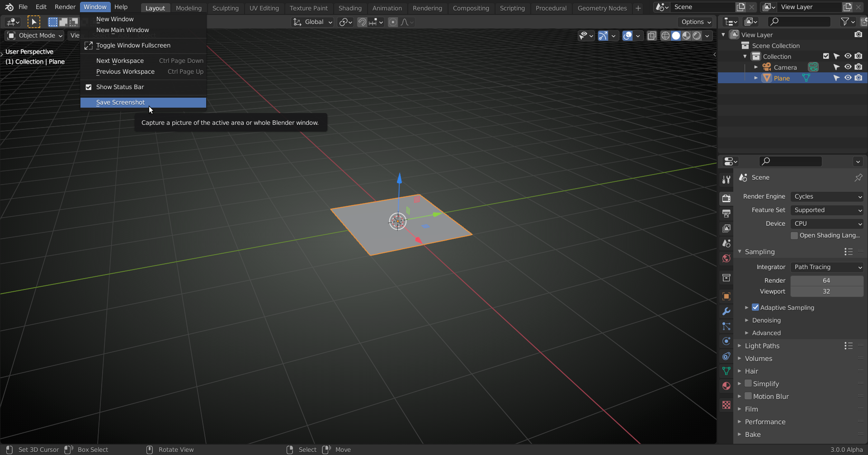Click the add view layer icon
Viewport: 868px width, 455px height.
coord(848,7)
